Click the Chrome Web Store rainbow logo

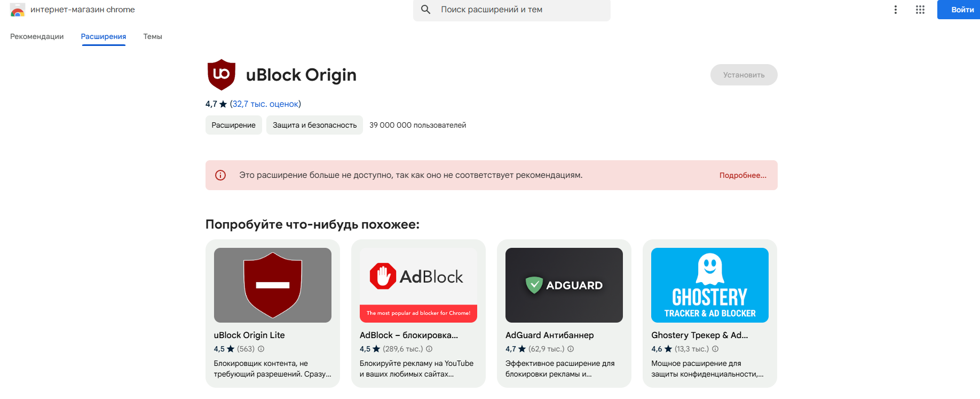tap(18, 10)
